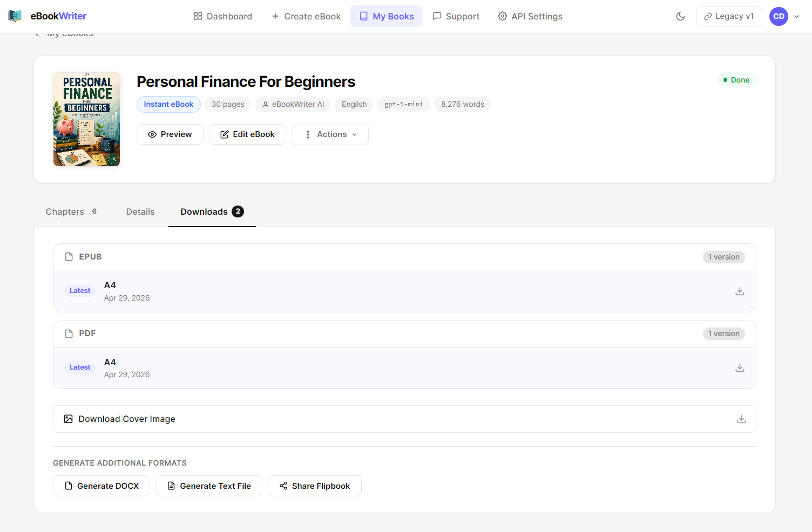Expand the Actions dropdown
This screenshot has height=532, width=812.
(330, 134)
